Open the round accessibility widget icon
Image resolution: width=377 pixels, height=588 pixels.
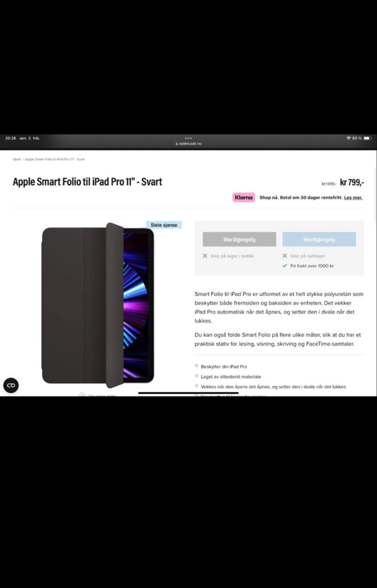click(11, 385)
